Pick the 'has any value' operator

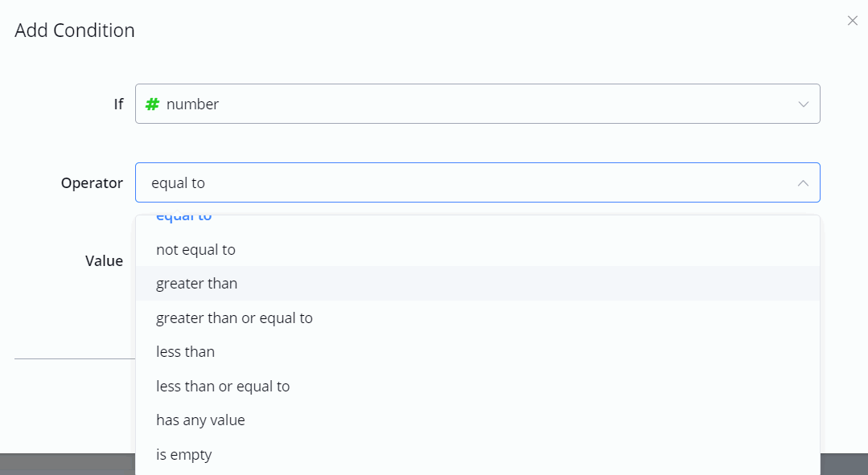200,420
